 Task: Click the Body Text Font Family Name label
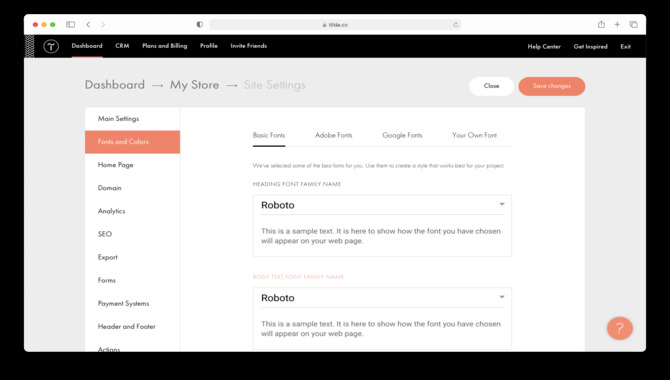298,277
